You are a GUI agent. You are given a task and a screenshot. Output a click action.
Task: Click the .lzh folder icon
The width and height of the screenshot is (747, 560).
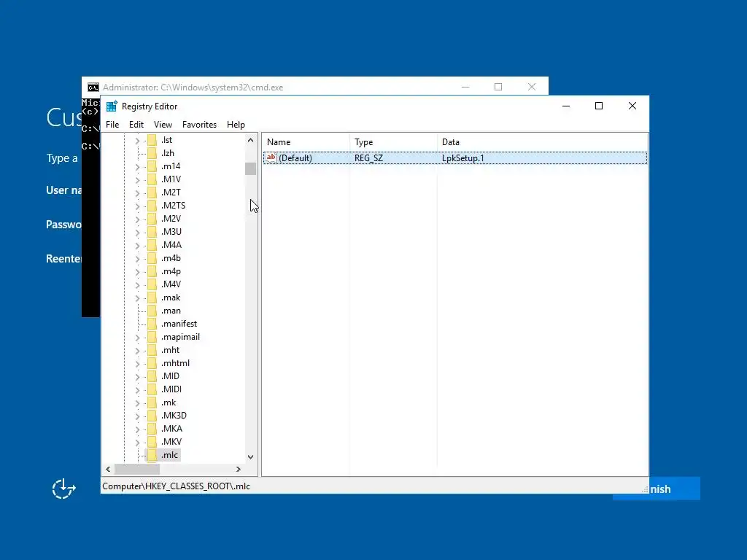click(x=152, y=153)
